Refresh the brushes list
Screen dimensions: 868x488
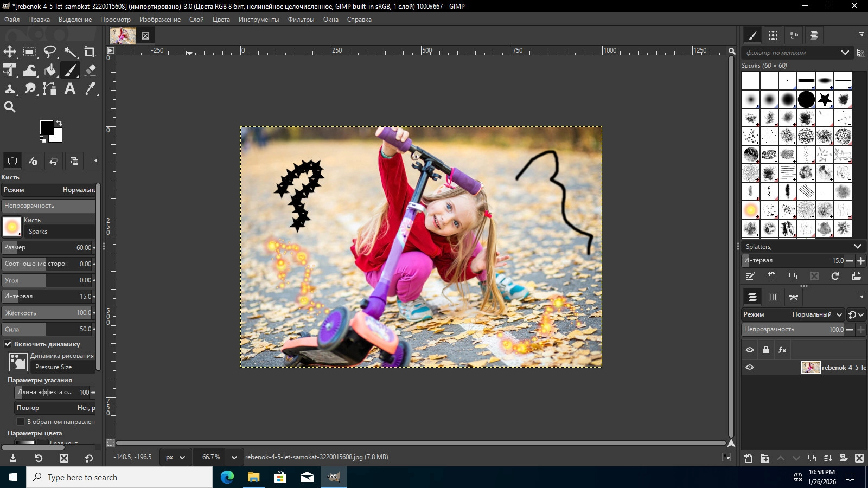835,277
